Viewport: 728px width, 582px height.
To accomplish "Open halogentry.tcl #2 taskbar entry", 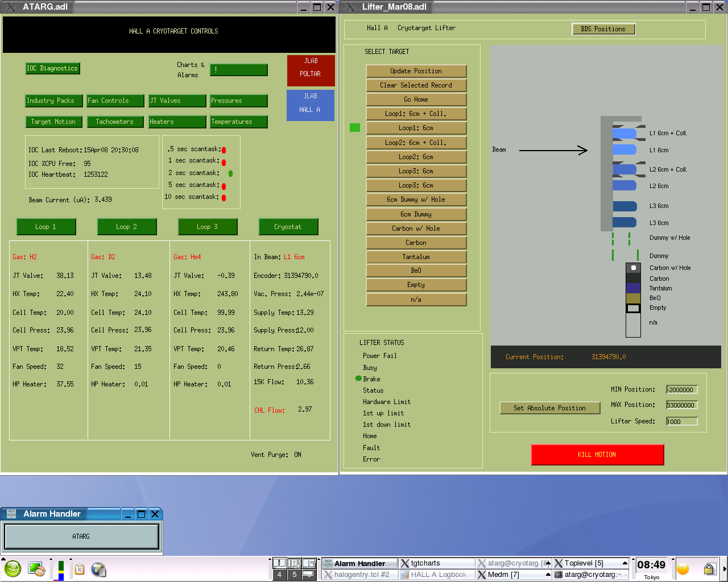I will click(x=359, y=575).
